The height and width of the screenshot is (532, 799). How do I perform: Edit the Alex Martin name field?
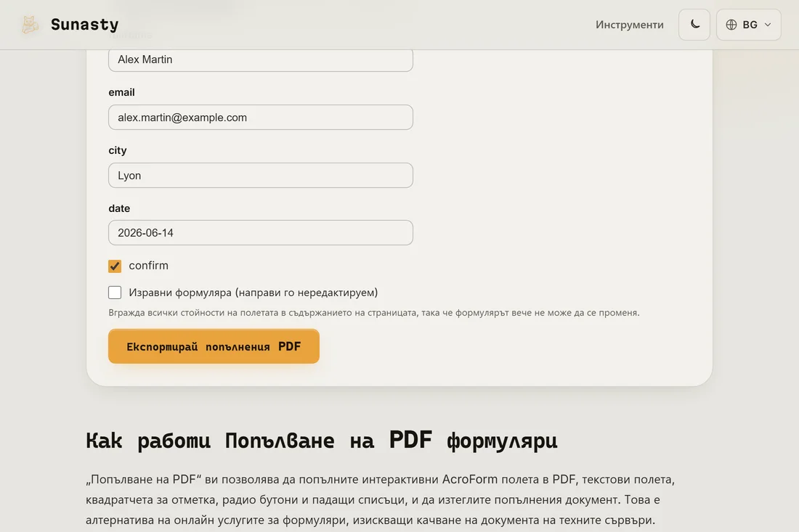(x=260, y=60)
